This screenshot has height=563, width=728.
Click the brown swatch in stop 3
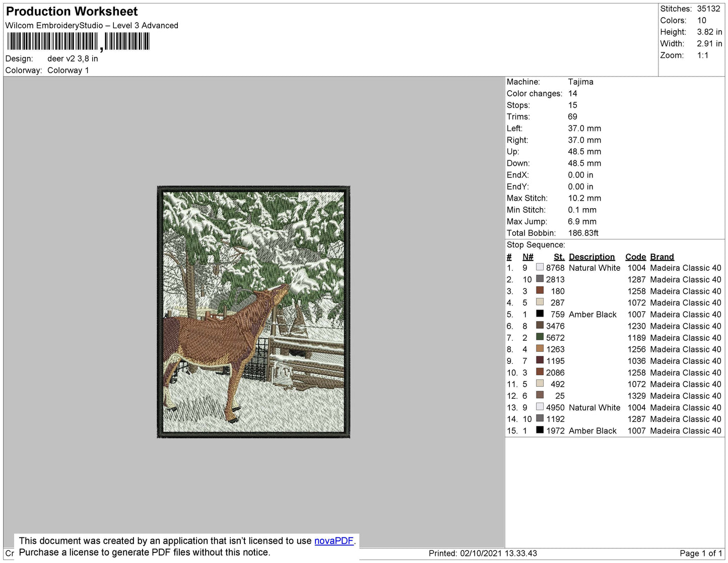540,290
